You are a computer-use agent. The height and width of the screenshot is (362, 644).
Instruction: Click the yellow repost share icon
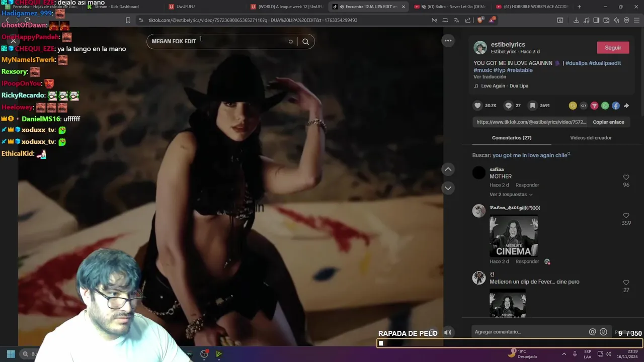[x=573, y=106]
